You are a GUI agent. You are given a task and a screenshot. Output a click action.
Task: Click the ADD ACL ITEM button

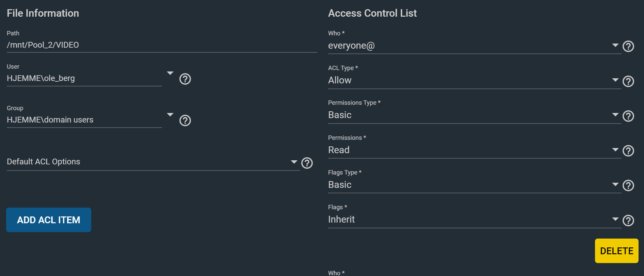pyautogui.click(x=49, y=220)
